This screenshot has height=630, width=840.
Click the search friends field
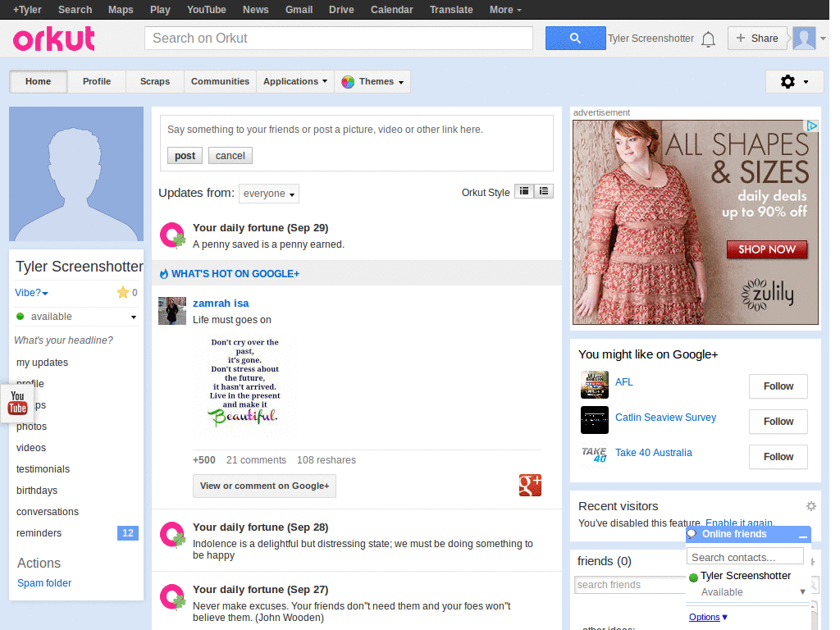(631, 584)
